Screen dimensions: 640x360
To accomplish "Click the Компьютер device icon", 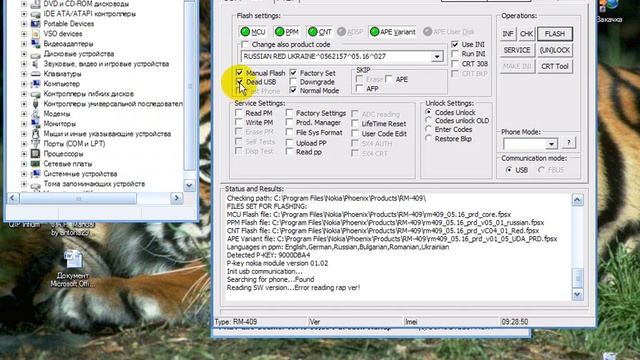I will point(36,84).
